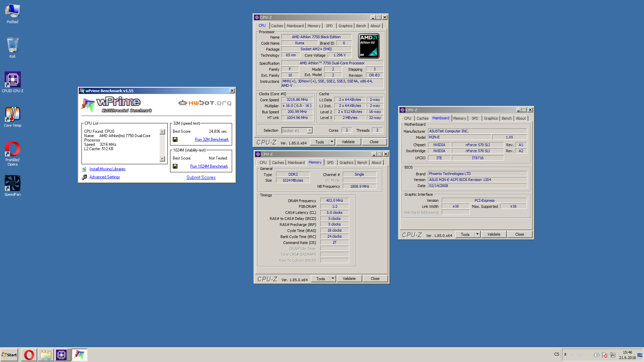This screenshot has width=644, height=362.
Task: Click the 24,836 sec best score
Action: pos(218,131)
